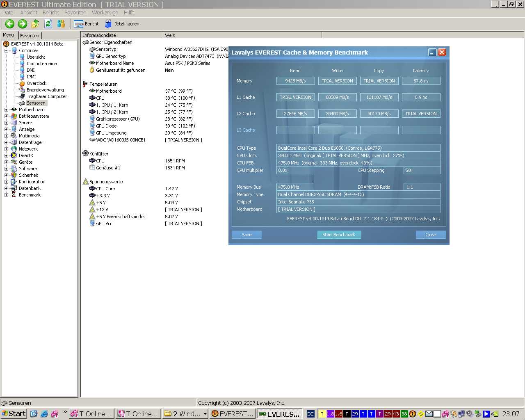
Task: Click the green Forward arrow toolbar icon
Action: (x=23, y=24)
